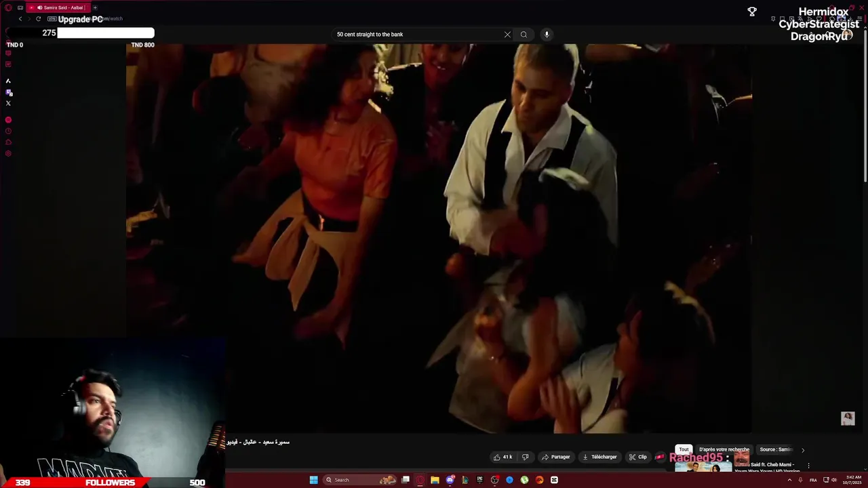Viewport: 868px width, 488px height.
Task: Dislike the video with thumbs-down
Action: click(x=525, y=457)
